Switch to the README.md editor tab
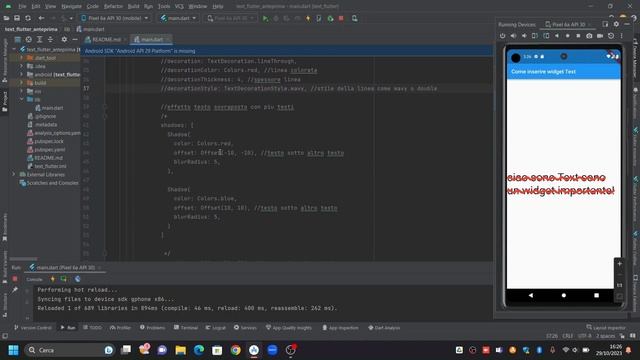Viewport: 640px width, 360px height. 106,40
